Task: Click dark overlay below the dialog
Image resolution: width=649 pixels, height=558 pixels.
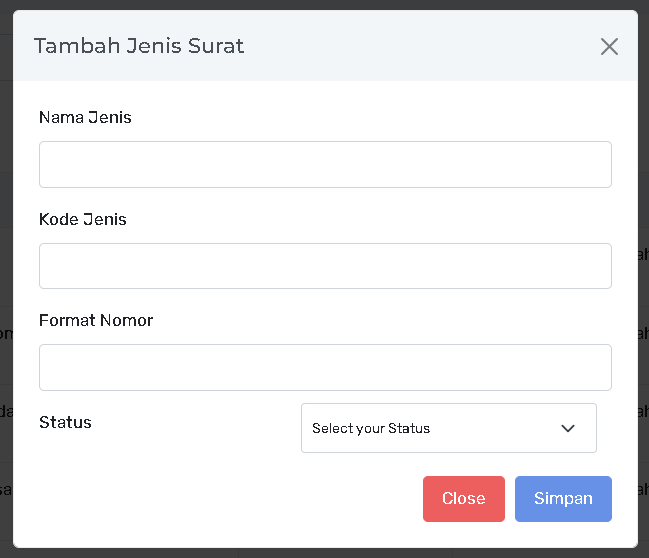Action: tap(325, 553)
